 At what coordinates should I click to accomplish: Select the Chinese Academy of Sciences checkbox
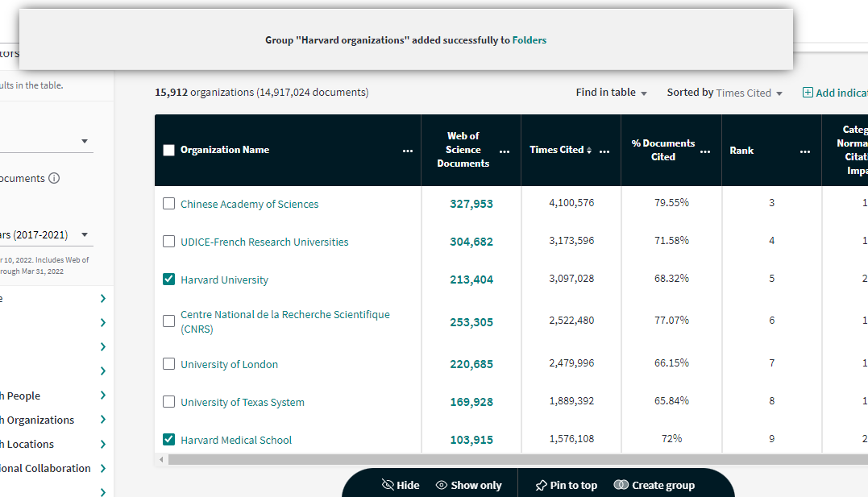point(168,204)
